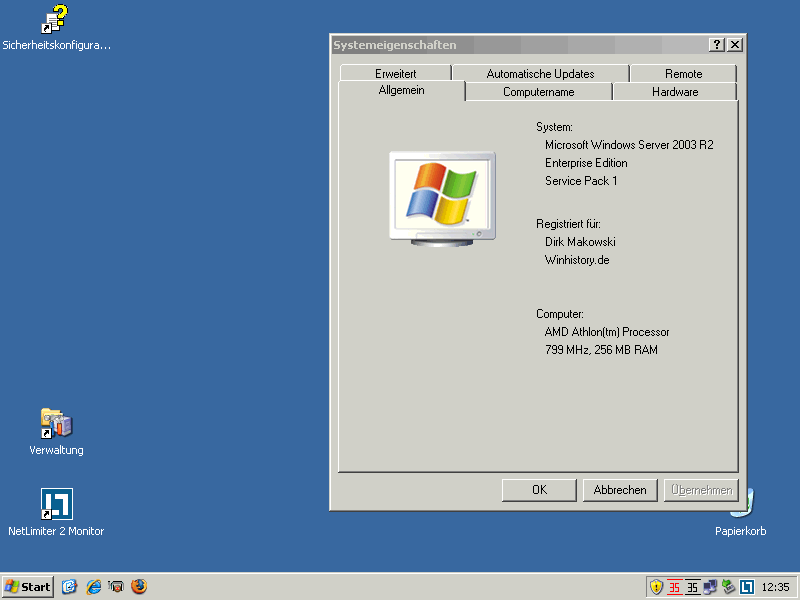
Task: Click the taskbar clock showing 12:35
Action: coord(775,587)
